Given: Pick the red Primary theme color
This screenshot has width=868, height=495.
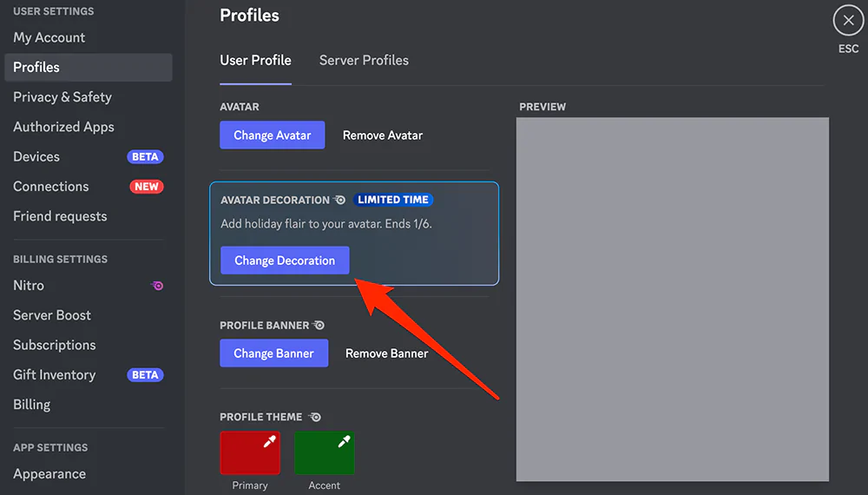Looking at the screenshot, I should click(250, 453).
